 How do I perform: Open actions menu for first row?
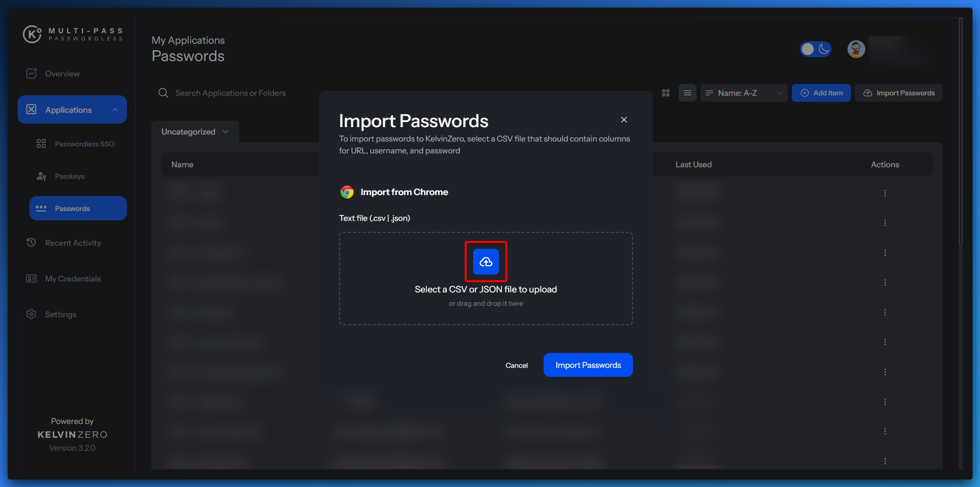(x=885, y=193)
